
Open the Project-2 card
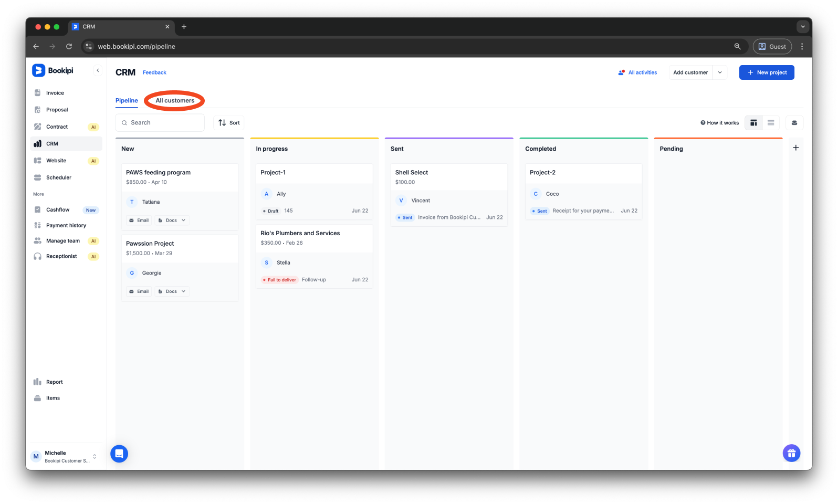click(583, 192)
